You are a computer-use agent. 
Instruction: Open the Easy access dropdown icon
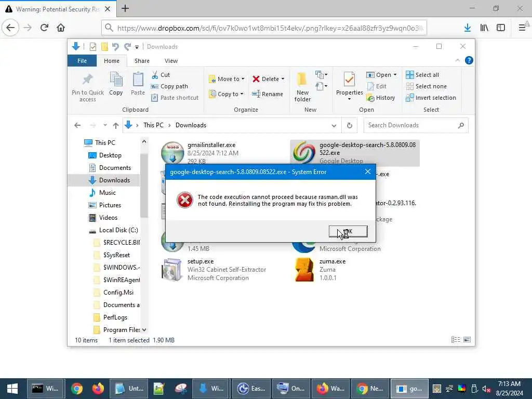tap(321, 86)
